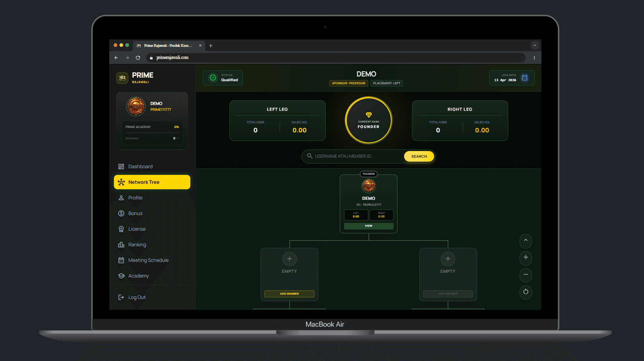Click the browser back arrow

(116, 58)
